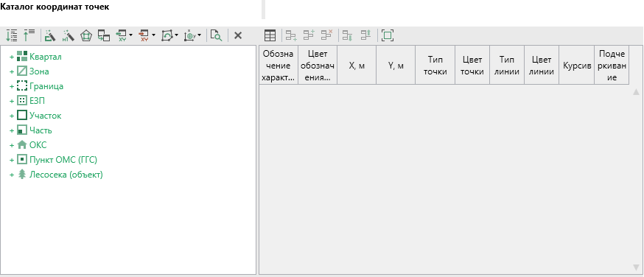Select ЕЗП in the tree
The width and height of the screenshot is (644, 277).
tap(37, 100)
